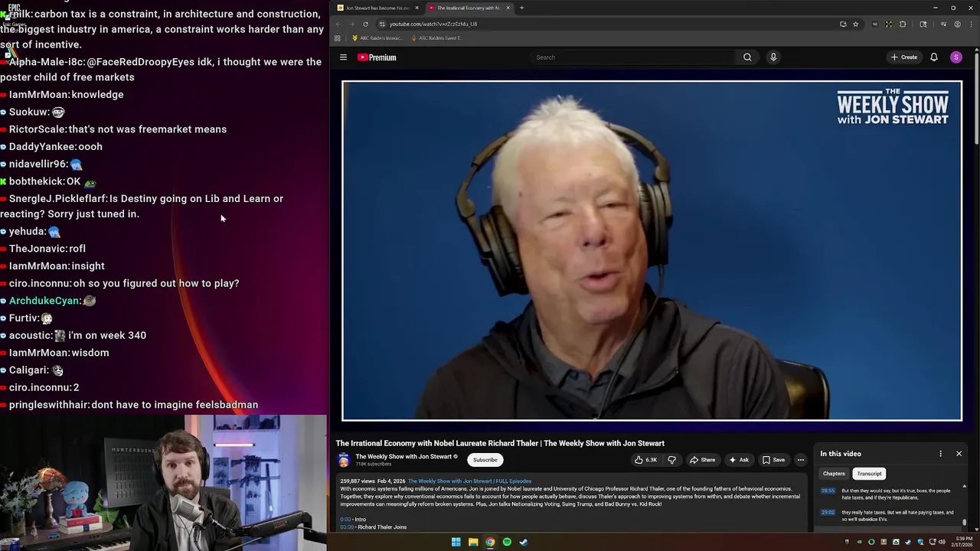The height and width of the screenshot is (551, 980).
Task: Like the video with thumbs up
Action: pos(646,460)
